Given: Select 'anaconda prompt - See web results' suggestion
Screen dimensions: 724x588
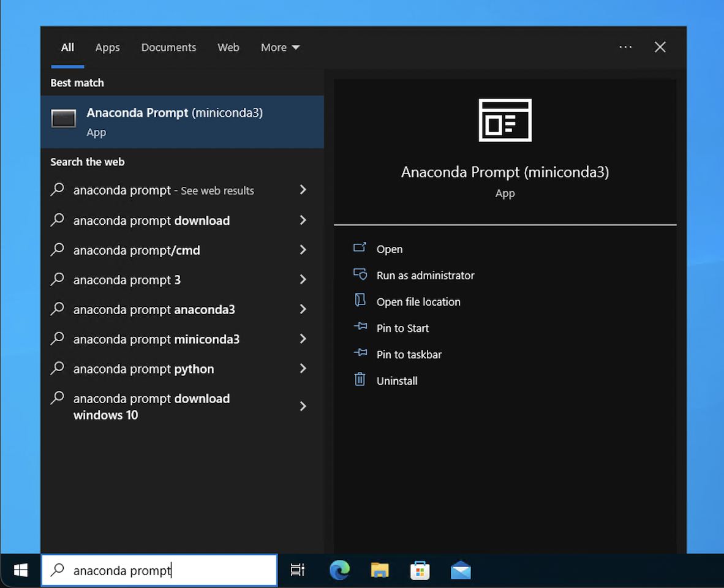Looking at the screenshot, I should click(164, 190).
